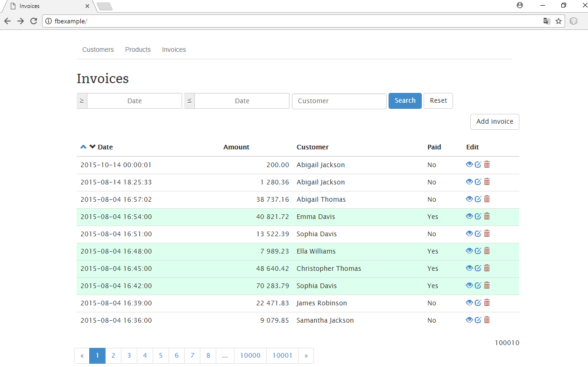Bookmark this page with the star icon
This screenshot has height=367, width=588.
point(559,21)
